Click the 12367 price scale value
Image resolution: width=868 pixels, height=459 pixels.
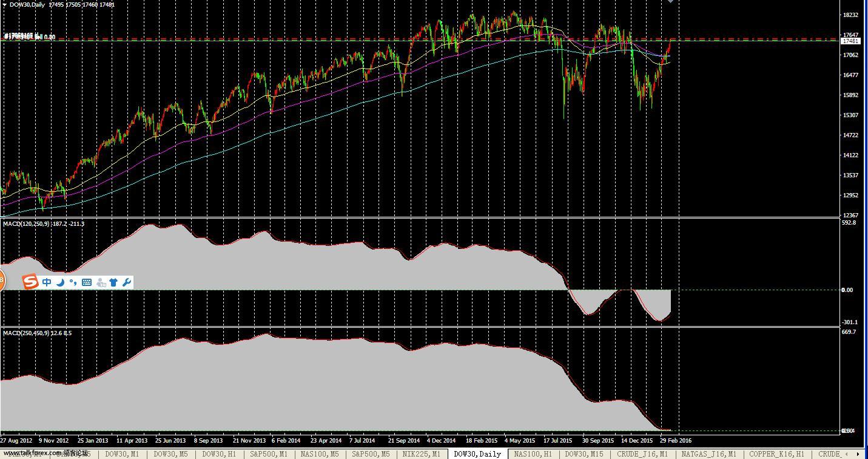coord(851,216)
